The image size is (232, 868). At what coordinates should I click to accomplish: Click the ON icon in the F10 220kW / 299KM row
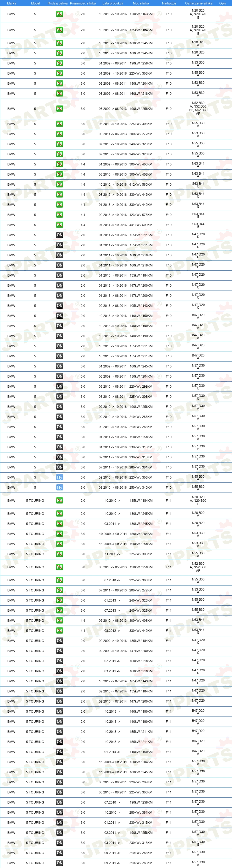pos(59,386)
